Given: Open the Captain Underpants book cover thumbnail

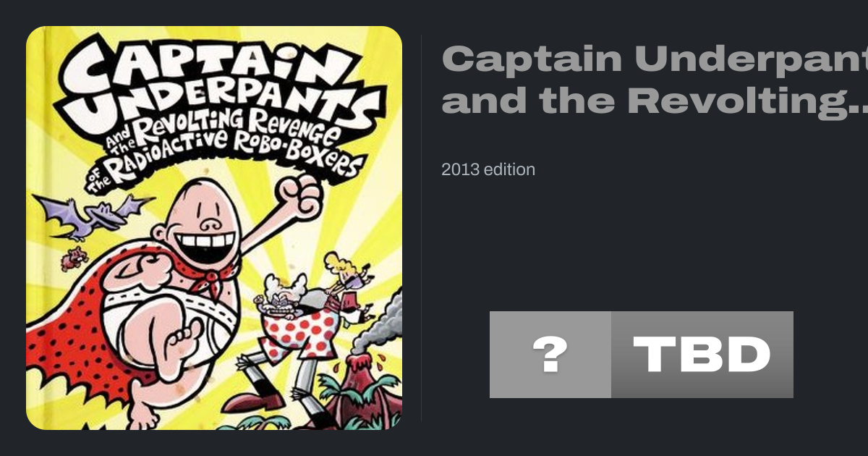Looking at the screenshot, I should (x=214, y=228).
